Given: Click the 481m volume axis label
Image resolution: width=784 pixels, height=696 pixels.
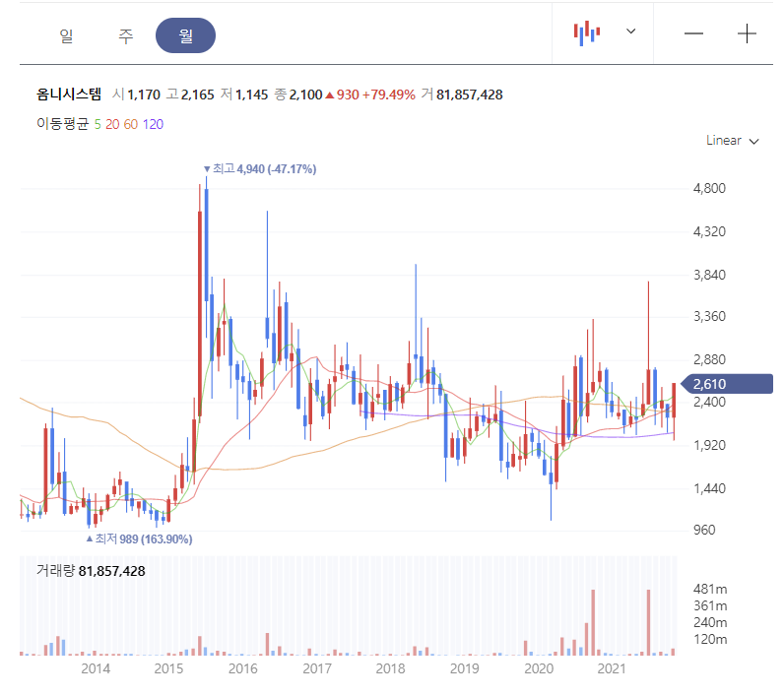Looking at the screenshot, I should (710, 589).
